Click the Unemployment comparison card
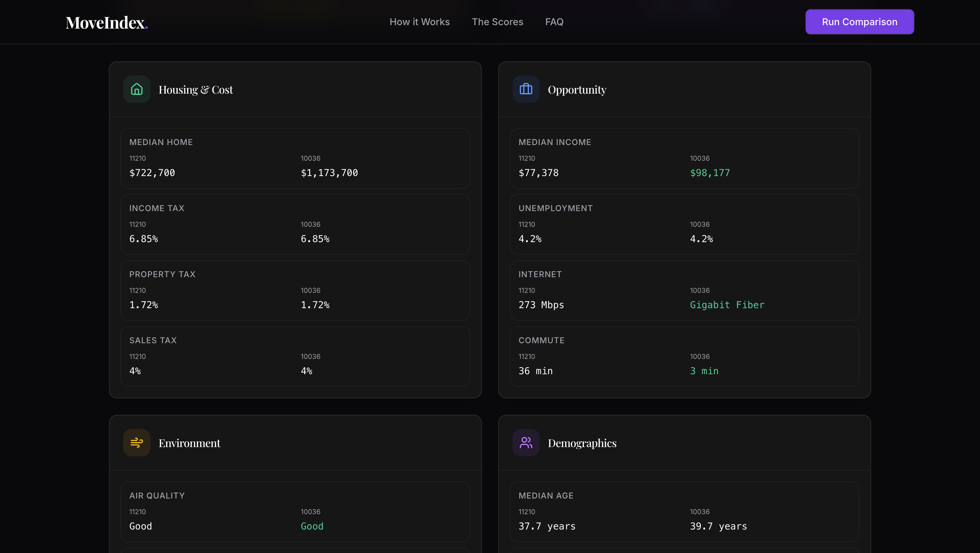 tap(684, 224)
